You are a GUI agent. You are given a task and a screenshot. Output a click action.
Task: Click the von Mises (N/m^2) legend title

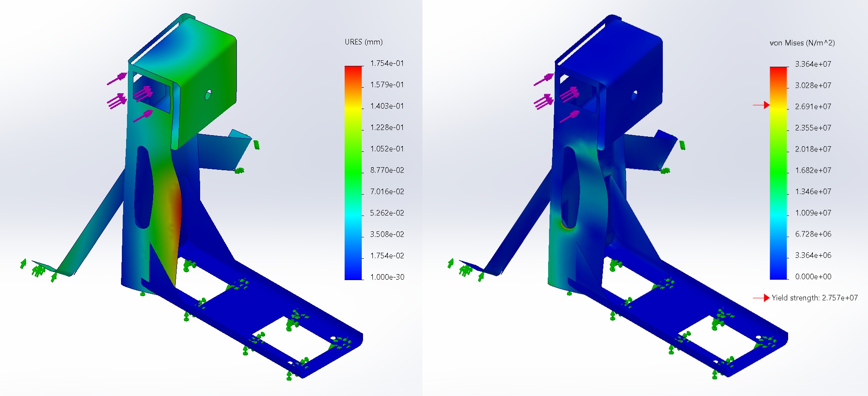[x=802, y=43]
